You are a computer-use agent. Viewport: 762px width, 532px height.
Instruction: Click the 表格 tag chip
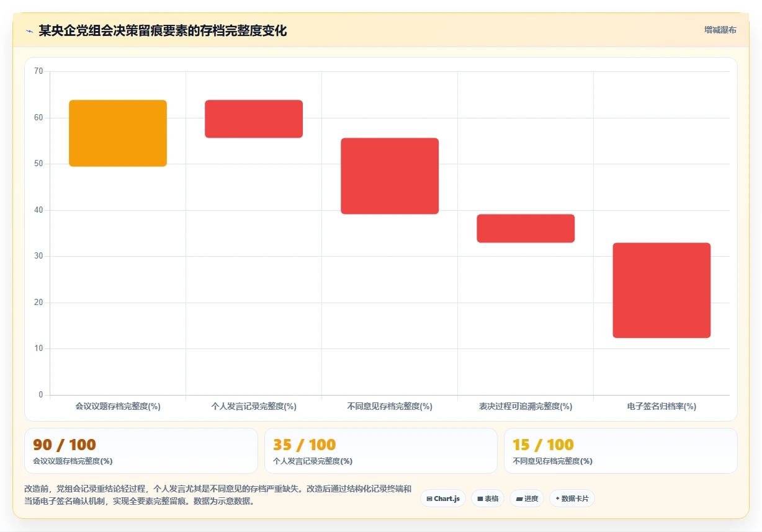(488, 499)
